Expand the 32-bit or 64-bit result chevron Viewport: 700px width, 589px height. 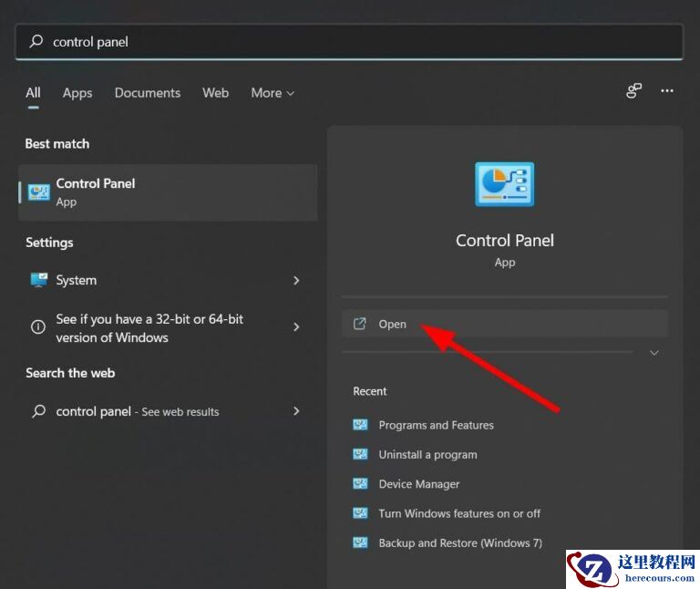click(296, 327)
